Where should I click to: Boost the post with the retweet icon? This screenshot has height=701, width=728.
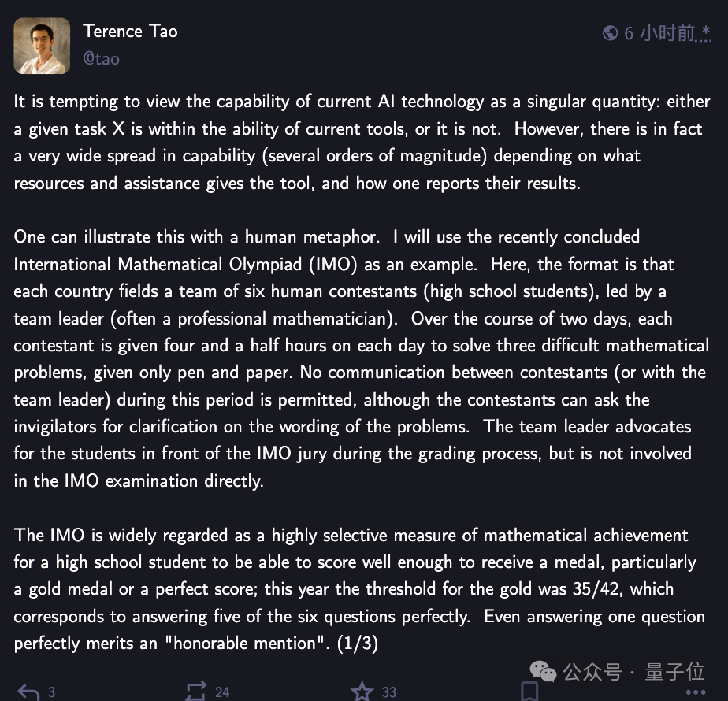pyautogui.click(x=195, y=692)
